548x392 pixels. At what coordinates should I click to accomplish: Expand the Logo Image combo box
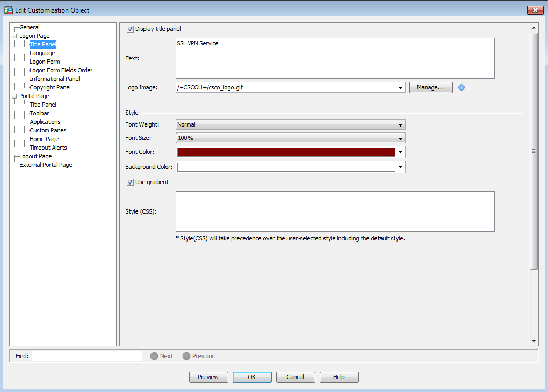click(x=400, y=88)
